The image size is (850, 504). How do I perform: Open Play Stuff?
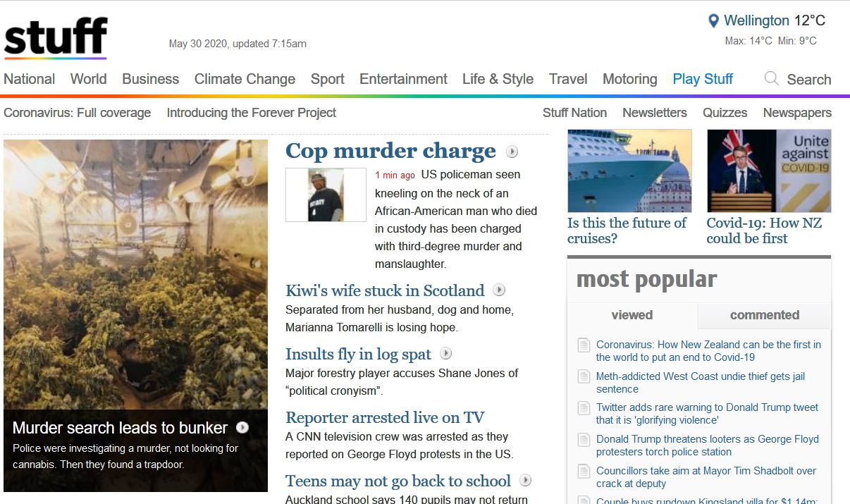click(x=703, y=79)
